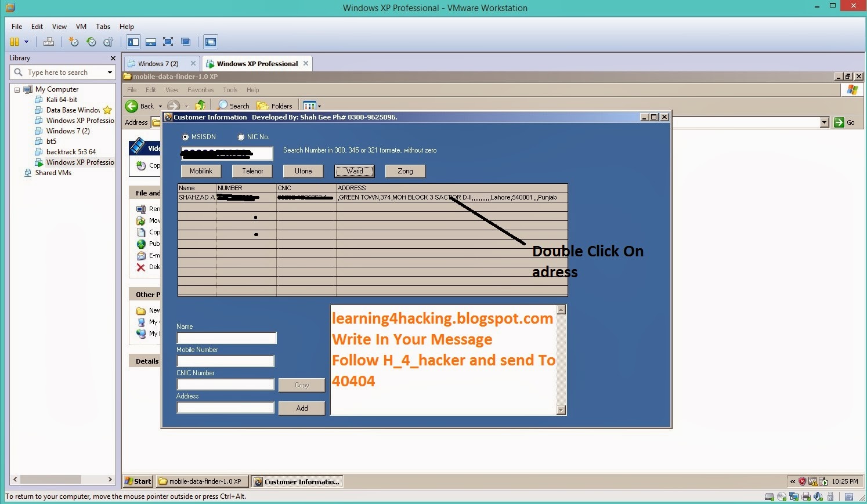Open the Back history dropdown arrow
Screen dimensions: 867x504
tap(160, 106)
